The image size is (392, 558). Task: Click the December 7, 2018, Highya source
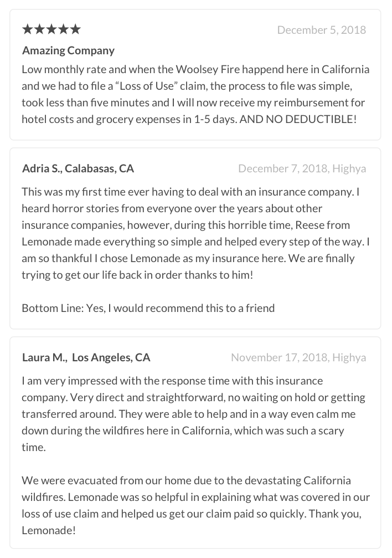[x=302, y=168]
